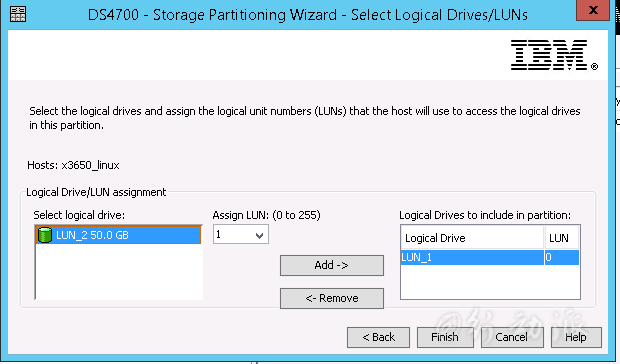Click the Hosts: x3650_linux label
620x364 pixels.
[x=73, y=165]
